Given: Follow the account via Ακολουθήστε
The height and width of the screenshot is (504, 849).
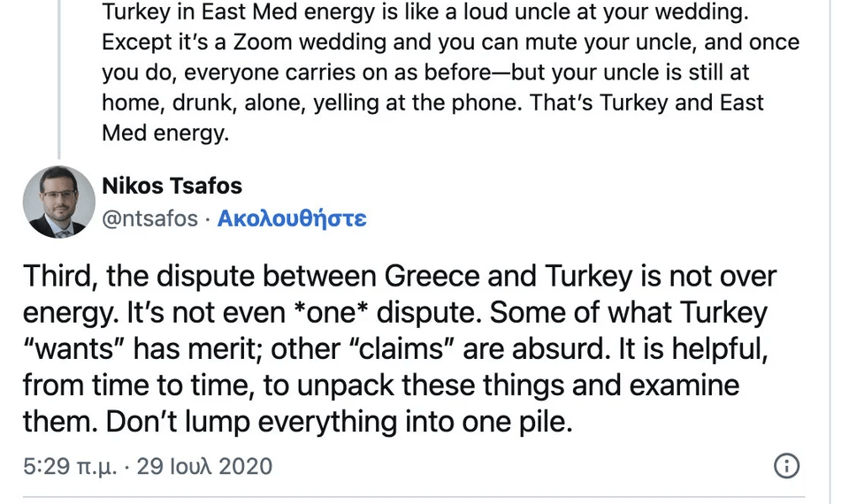Looking at the screenshot, I should [x=291, y=218].
